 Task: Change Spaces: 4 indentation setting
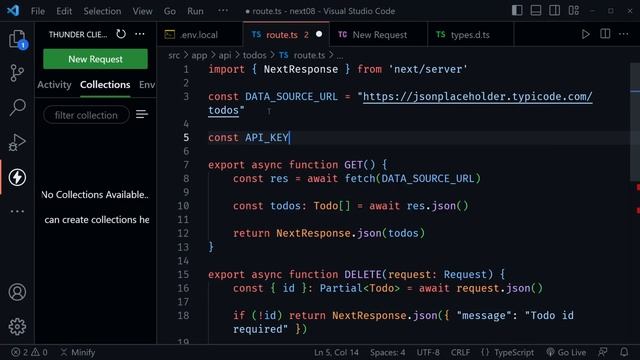click(x=387, y=352)
